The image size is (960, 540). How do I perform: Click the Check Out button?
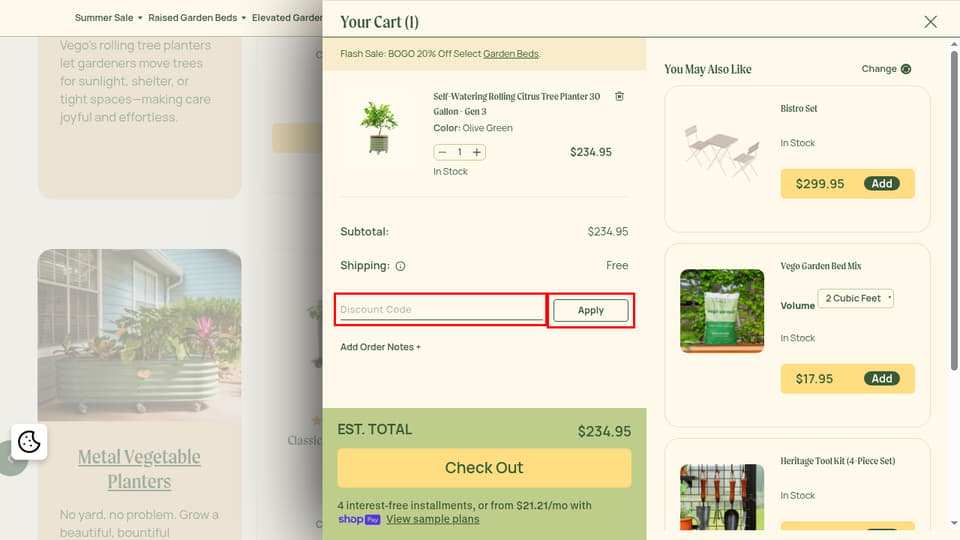[484, 468]
